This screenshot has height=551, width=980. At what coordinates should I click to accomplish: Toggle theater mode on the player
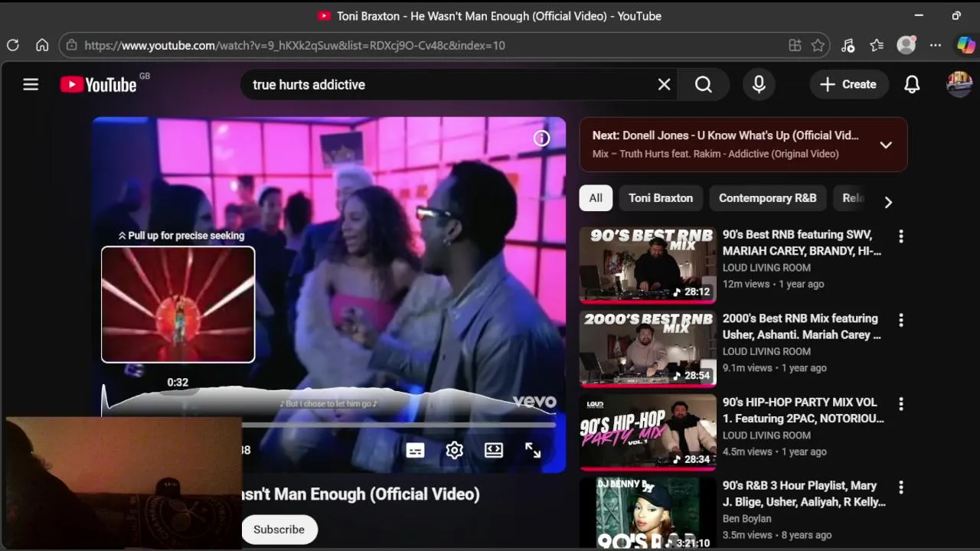494,450
